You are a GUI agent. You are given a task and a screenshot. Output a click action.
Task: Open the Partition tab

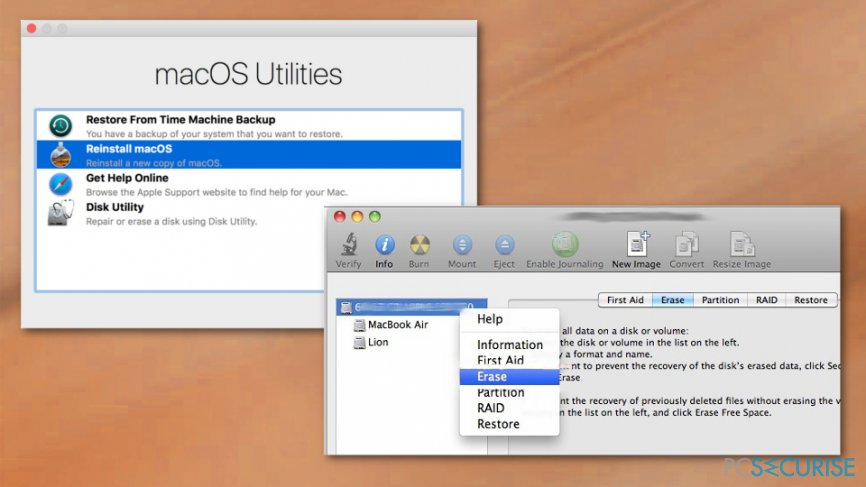720,300
